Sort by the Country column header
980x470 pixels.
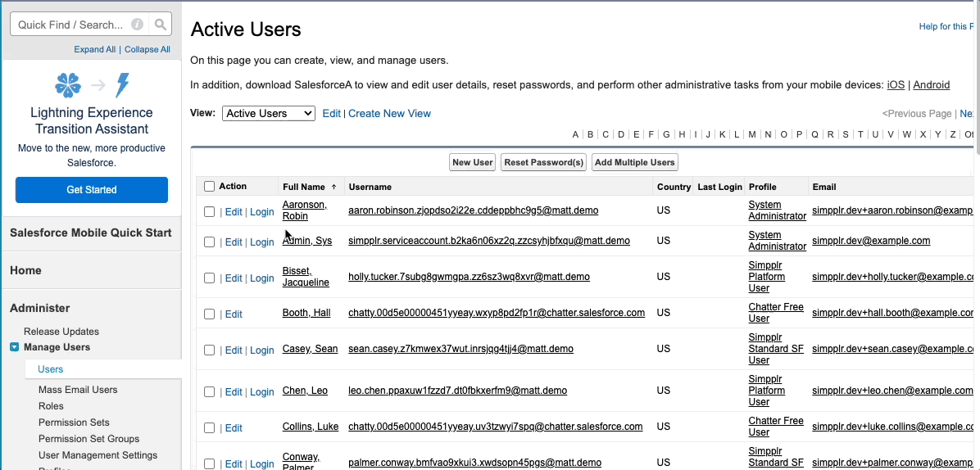[x=674, y=187]
